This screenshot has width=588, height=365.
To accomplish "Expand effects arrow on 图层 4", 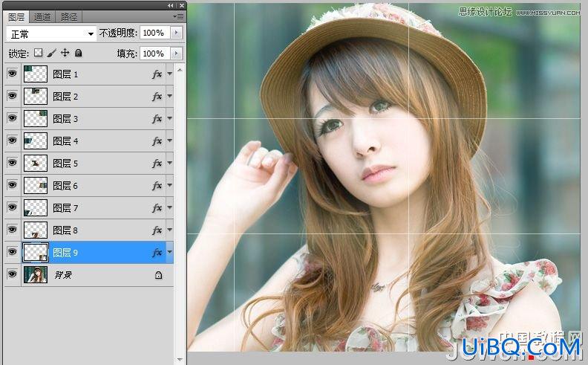I will click(169, 140).
